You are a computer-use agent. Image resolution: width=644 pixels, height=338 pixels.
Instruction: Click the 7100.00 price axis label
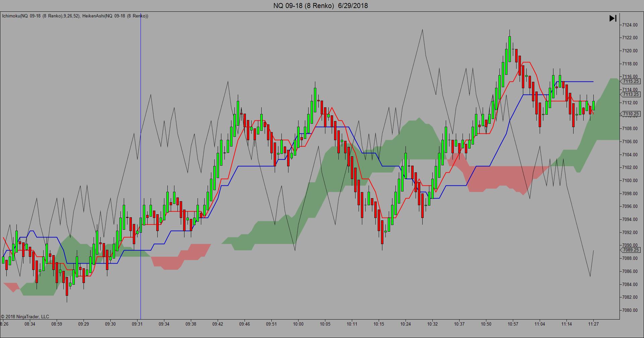coord(630,180)
